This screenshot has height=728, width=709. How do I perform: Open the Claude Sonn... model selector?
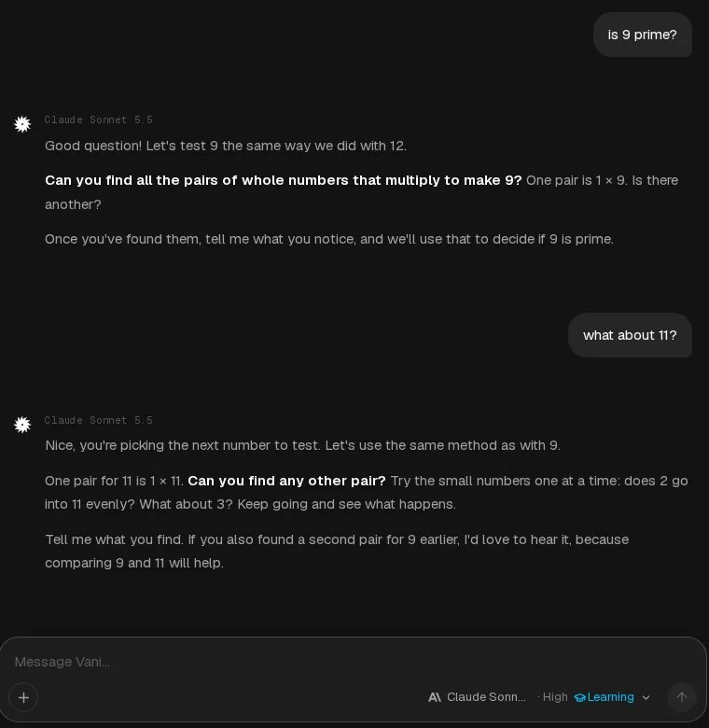pos(486,697)
